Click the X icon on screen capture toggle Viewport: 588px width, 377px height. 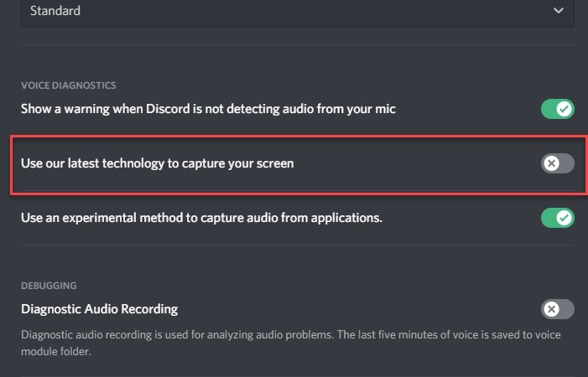551,163
